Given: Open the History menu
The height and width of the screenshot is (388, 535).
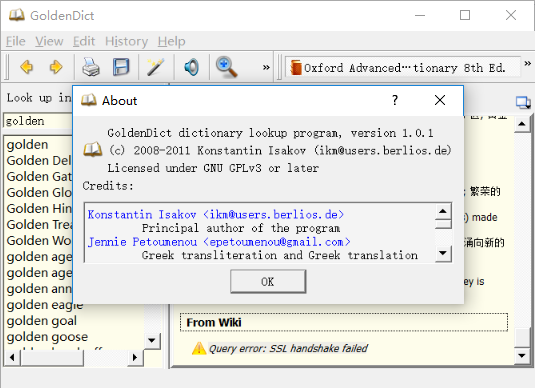Looking at the screenshot, I should 127,41.
